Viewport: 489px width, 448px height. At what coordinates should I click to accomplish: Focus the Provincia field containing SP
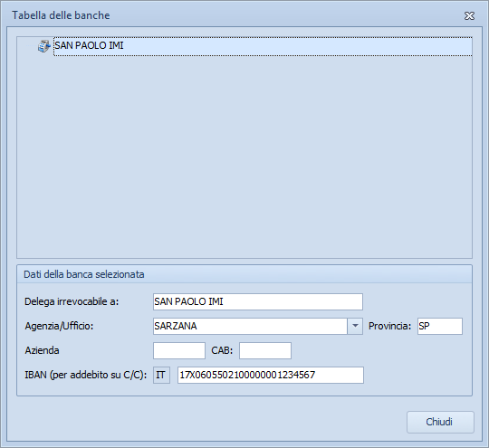[440, 326]
